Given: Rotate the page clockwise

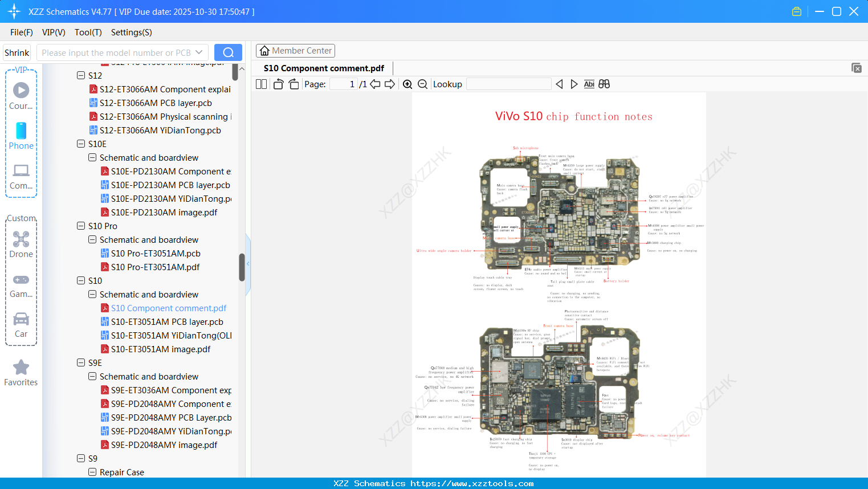Looking at the screenshot, I should 293,84.
